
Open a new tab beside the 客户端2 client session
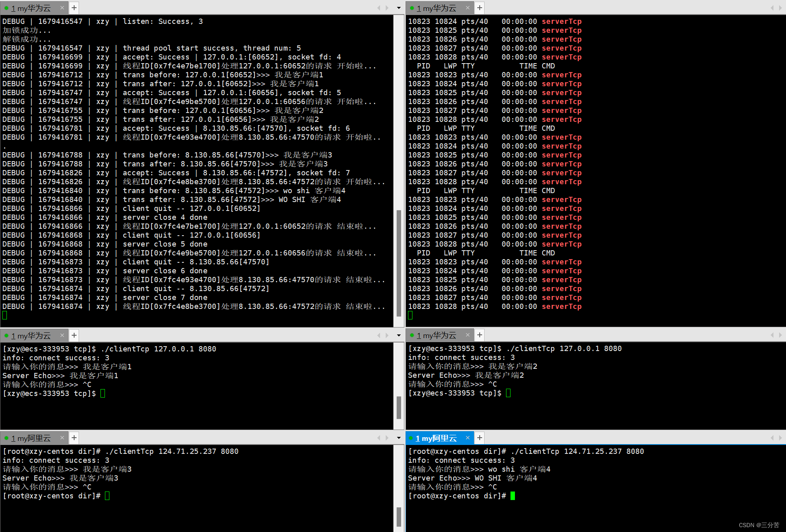pyautogui.click(x=480, y=335)
